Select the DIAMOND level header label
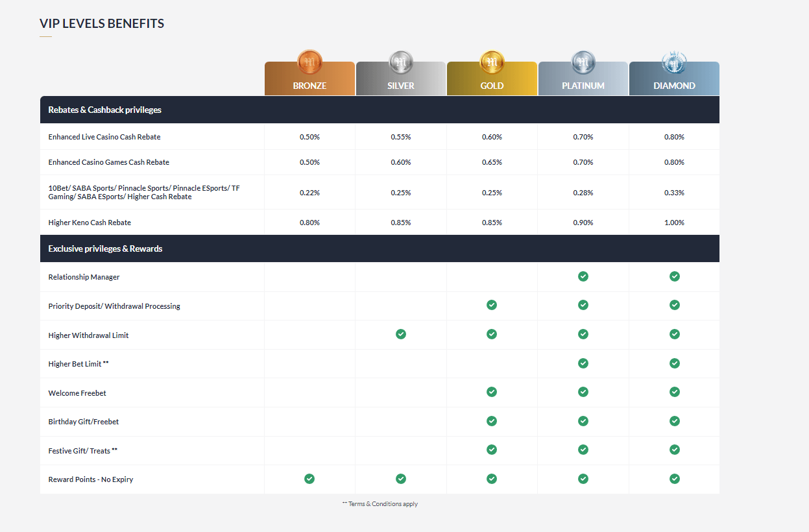The image size is (809, 532). point(674,86)
